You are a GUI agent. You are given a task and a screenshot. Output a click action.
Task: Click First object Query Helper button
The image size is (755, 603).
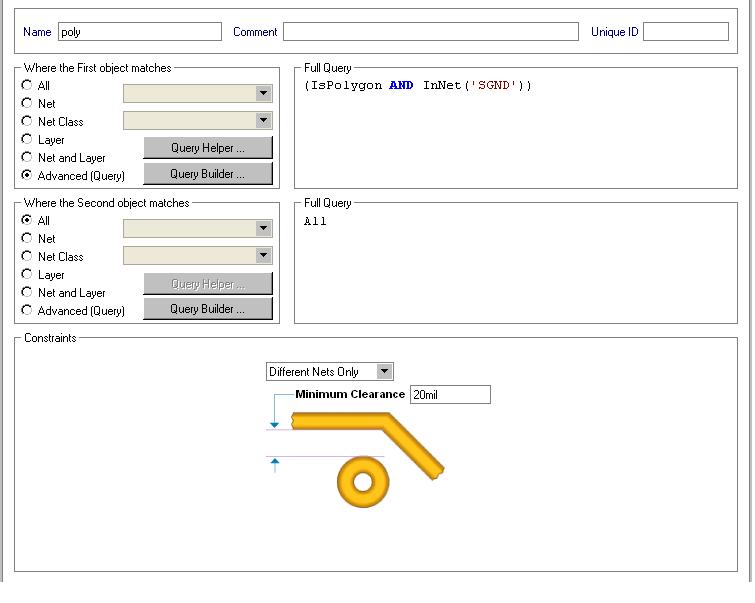click(208, 148)
